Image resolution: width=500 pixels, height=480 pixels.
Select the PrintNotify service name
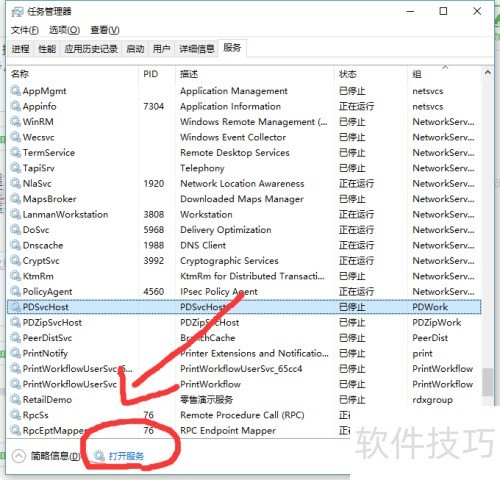tap(45, 353)
